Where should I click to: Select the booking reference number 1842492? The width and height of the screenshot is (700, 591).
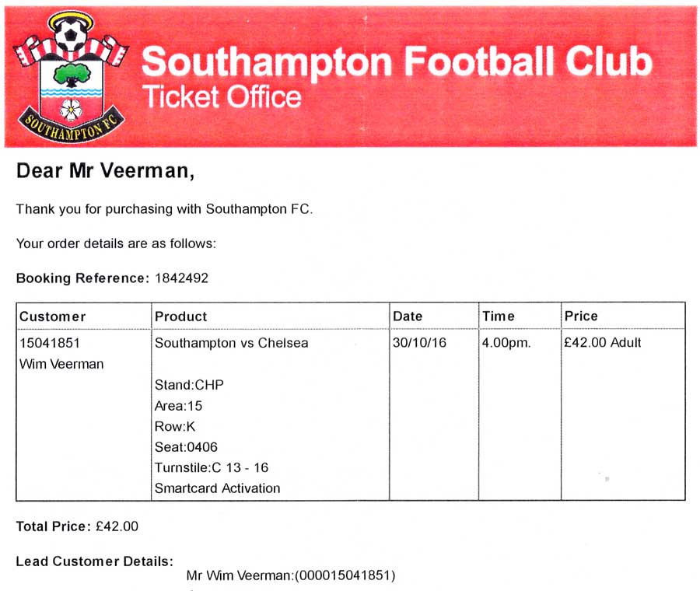182,278
